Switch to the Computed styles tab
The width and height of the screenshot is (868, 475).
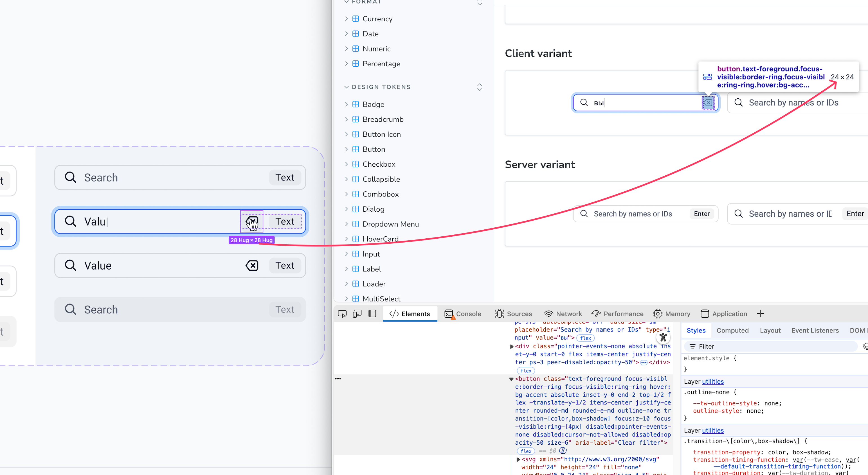(x=732, y=331)
